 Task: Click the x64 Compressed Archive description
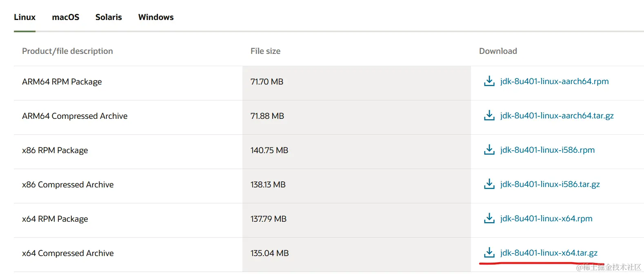[x=68, y=253]
